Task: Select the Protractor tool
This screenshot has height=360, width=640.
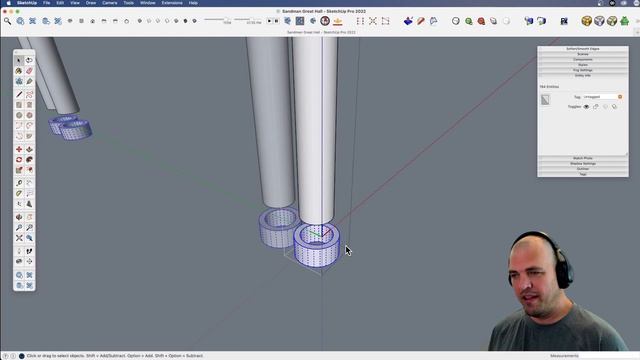Action: click(19, 193)
